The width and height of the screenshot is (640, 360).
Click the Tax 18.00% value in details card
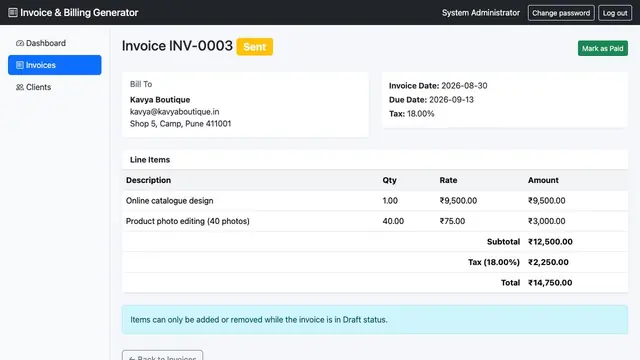420,114
